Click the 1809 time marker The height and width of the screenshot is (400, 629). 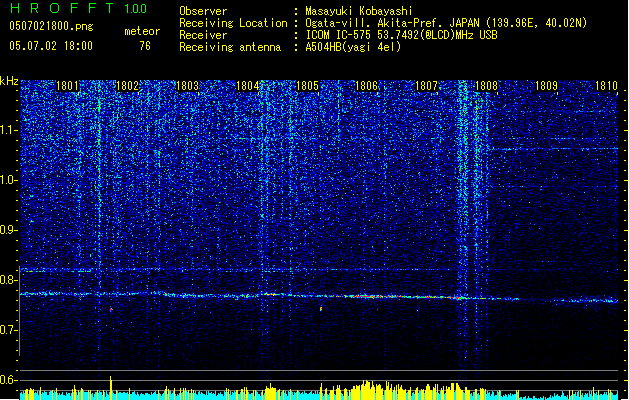coord(546,86)
